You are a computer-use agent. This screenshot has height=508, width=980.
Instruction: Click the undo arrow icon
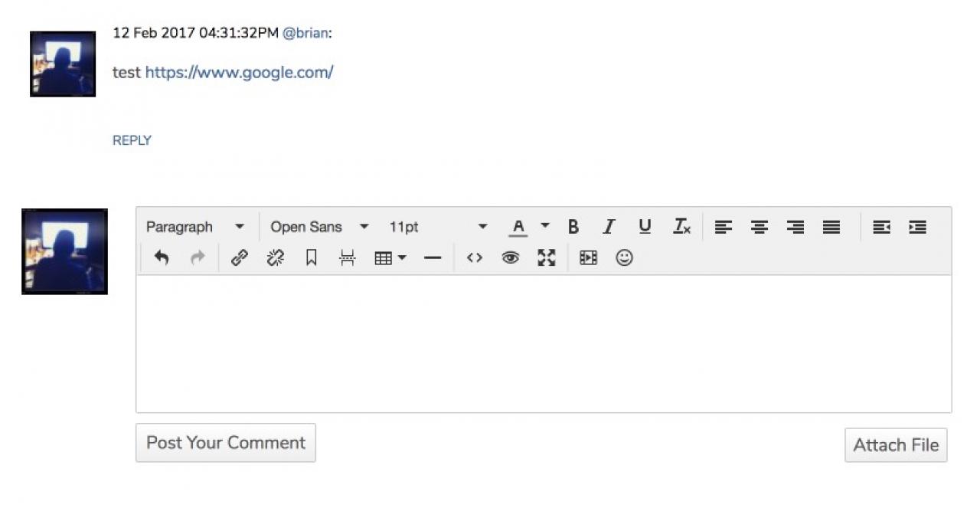[161, 258]
